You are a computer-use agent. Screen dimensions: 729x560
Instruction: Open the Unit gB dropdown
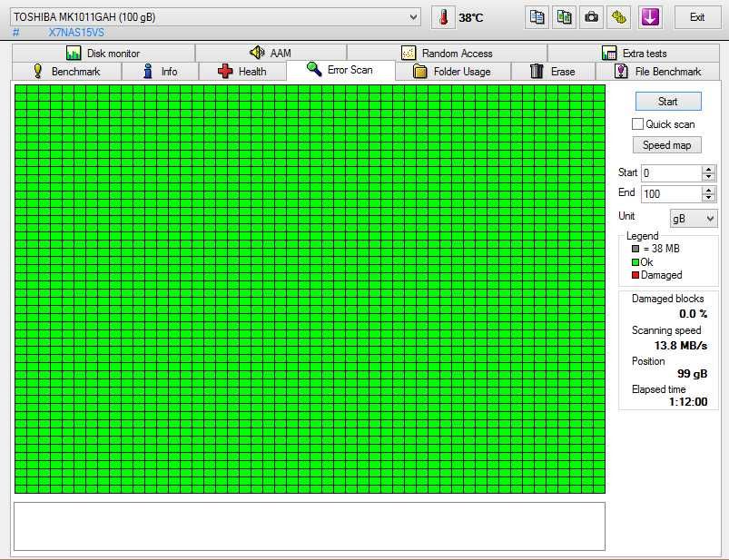[x=693, y=219]
